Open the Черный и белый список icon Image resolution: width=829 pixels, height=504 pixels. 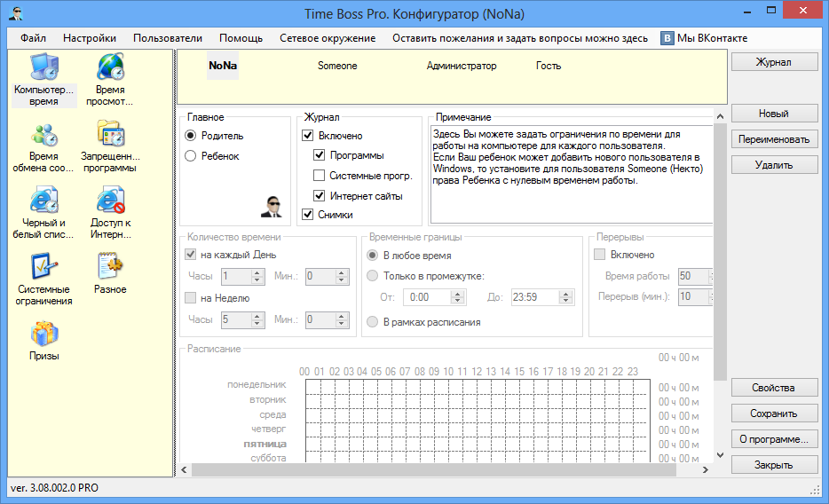point(43,201)
